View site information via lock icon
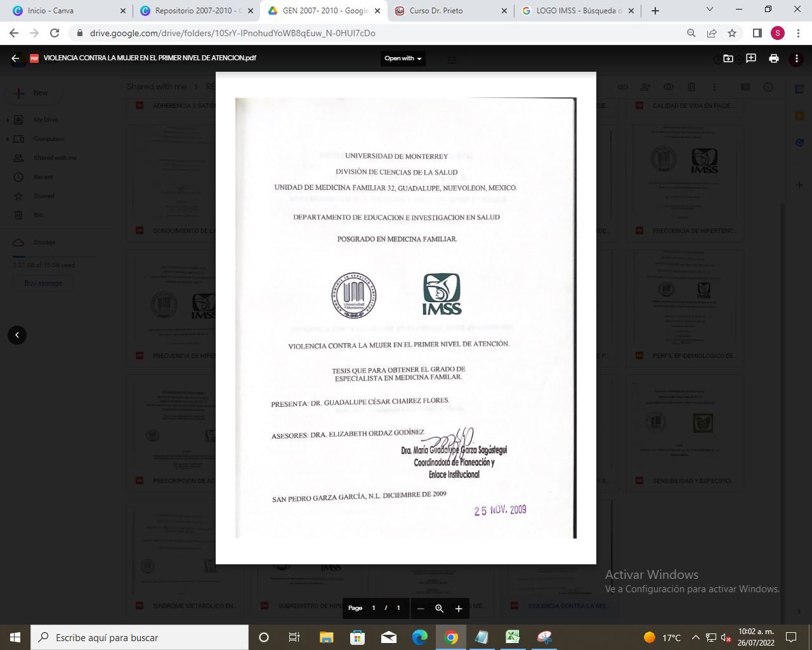 pyautogui.click(x=80, y=33)
